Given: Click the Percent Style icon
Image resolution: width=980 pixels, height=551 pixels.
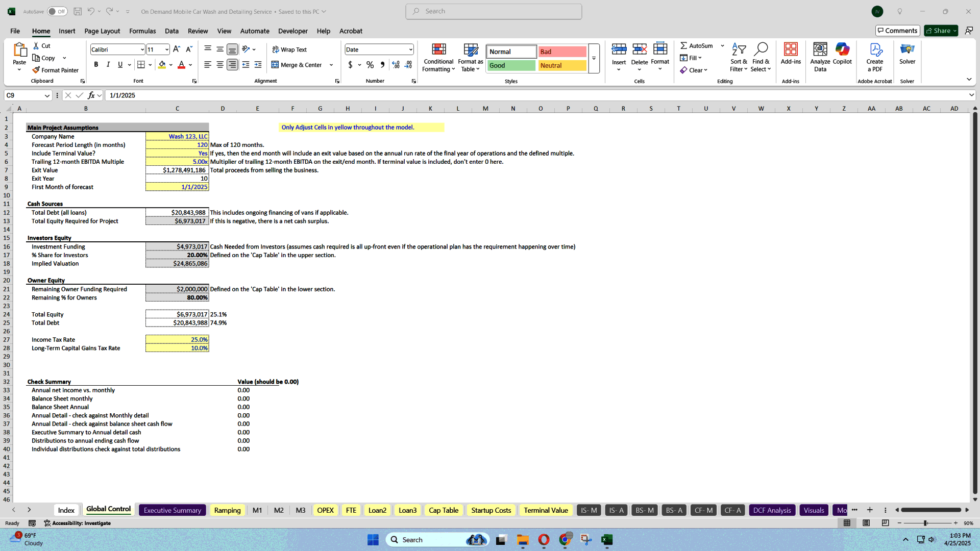Looking at the screenshot, I should [x=370, y=65].
